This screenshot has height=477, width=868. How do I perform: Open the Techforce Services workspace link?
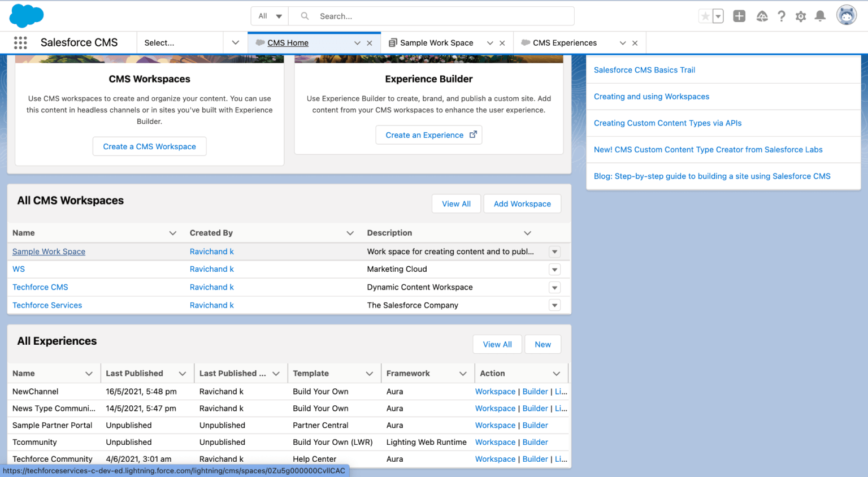(47, 305)
